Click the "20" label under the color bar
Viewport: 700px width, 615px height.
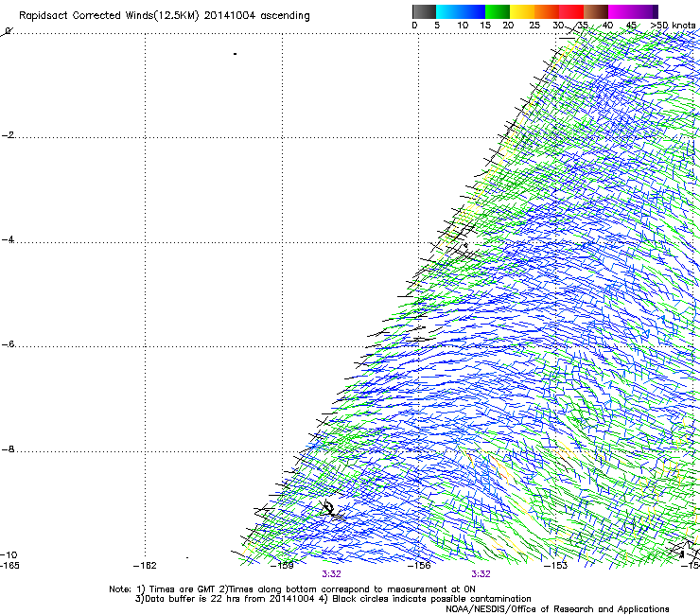(508, 26)
